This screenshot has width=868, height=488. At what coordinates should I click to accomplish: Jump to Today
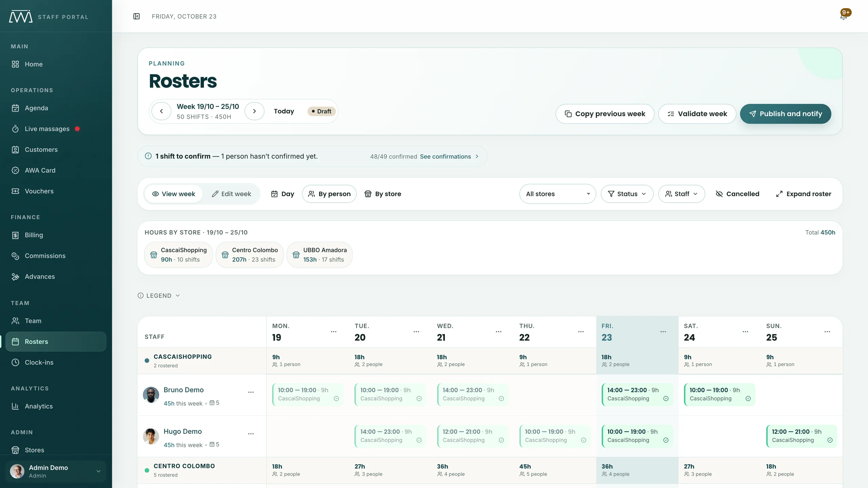(x=284, y=111)
